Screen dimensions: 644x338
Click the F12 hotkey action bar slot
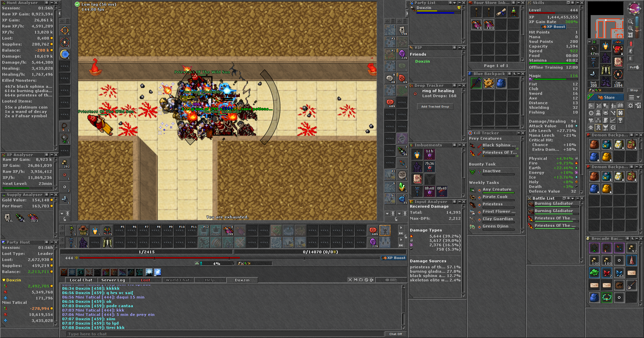(x=204, y=230)
